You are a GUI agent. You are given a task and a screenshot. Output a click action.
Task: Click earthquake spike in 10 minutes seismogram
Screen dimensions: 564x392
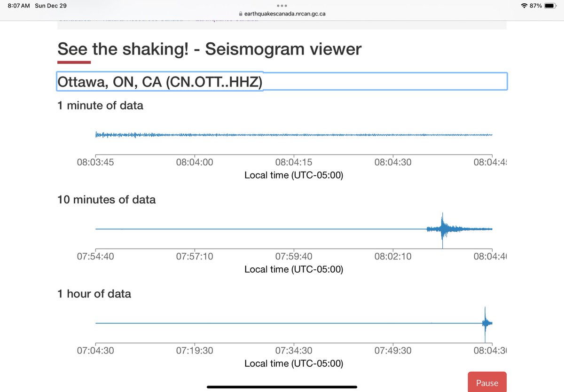pos(442,229)
